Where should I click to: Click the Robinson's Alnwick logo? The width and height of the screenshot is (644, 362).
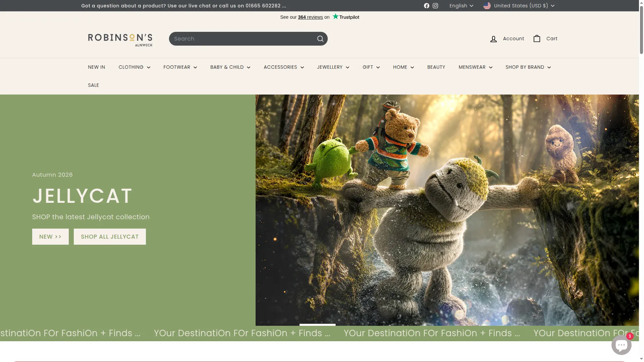[x=120, y=40]
